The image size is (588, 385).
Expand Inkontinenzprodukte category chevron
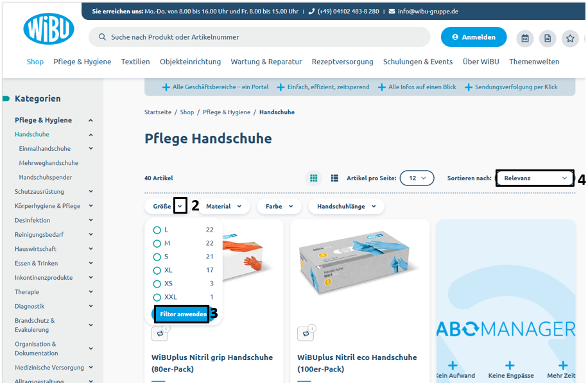tap(91, 277)
